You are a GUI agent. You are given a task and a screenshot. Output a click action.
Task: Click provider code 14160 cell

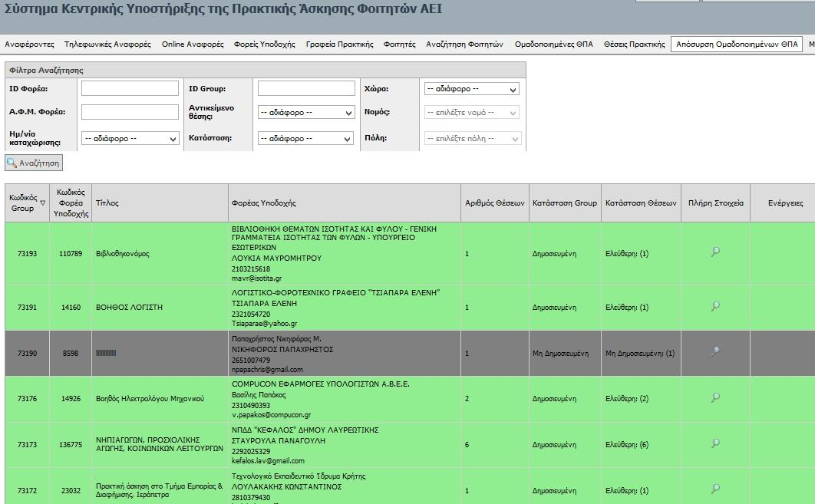tap(71, 308)
